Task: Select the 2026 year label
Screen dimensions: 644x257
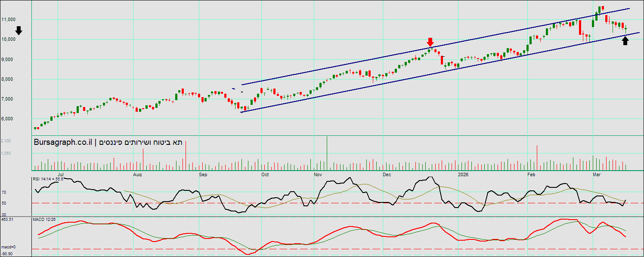Action: tap(463, 175)
